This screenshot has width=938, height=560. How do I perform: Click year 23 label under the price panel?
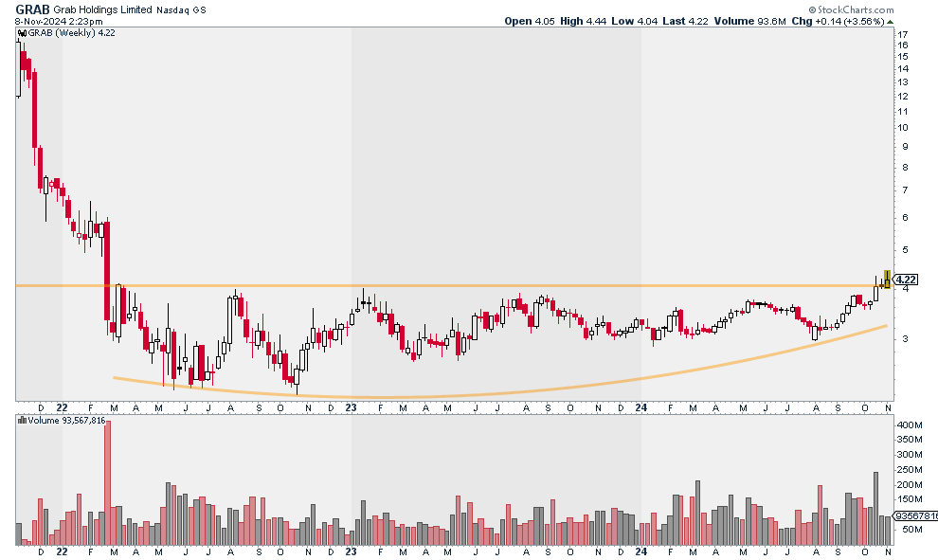352,408
